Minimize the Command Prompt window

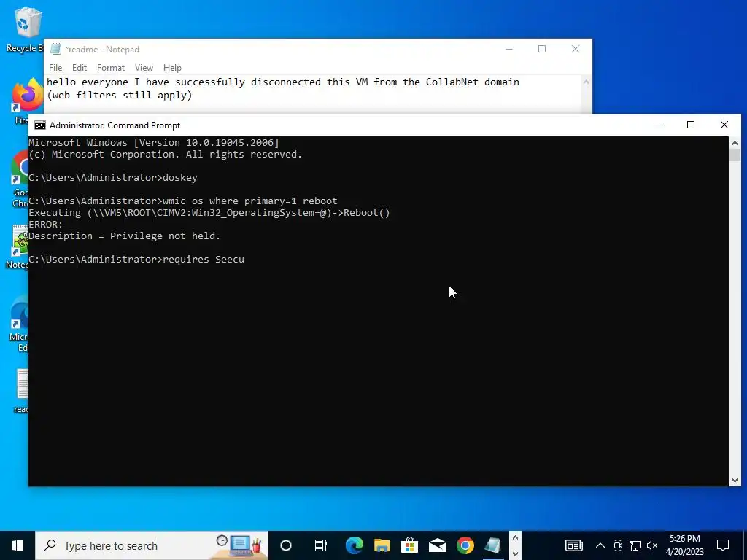pyautogui.click(x=658, y=125)
